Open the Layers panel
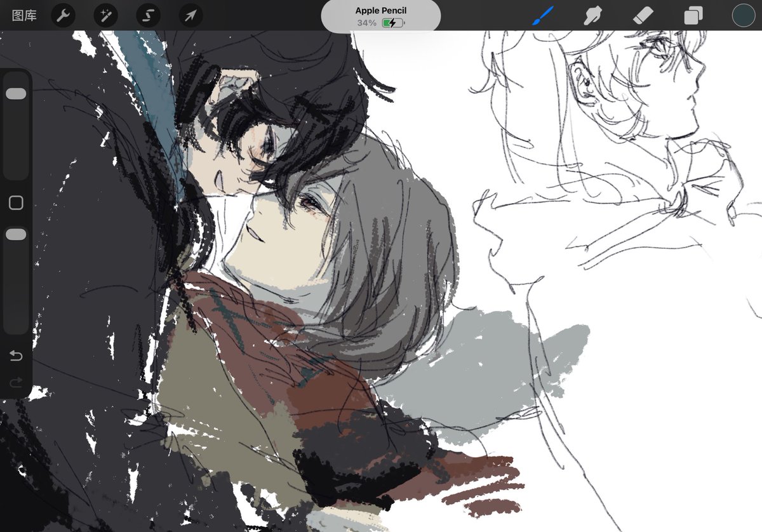This screenshot has height=532, width=762. 693,15
